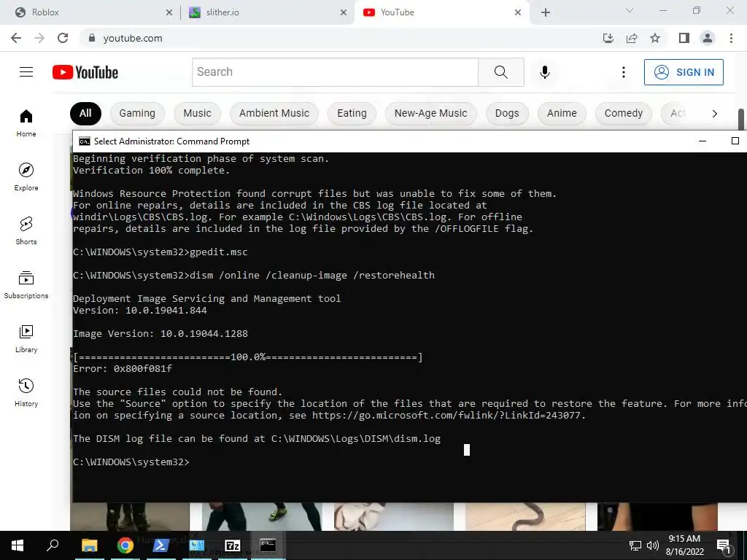Close the slither.io tab

point(344,12)
